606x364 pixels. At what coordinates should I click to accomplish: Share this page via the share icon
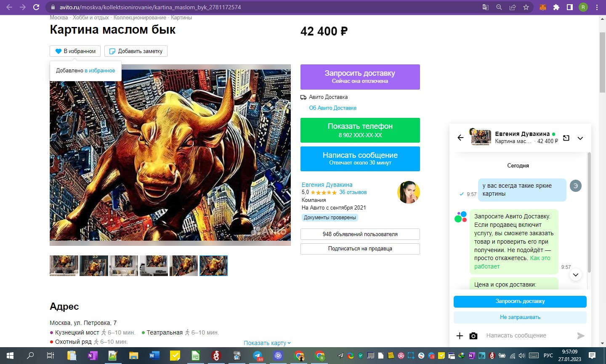coord(513,7)
